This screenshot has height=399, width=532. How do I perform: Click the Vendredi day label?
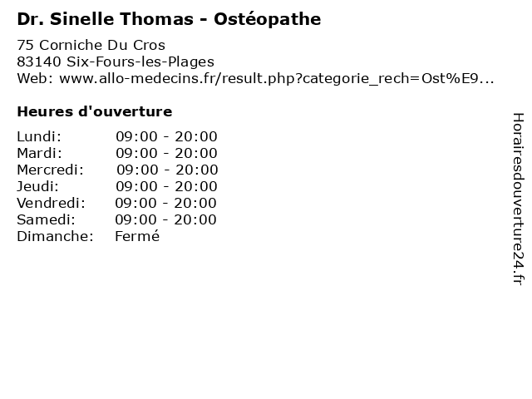click(x=50, y=203)
